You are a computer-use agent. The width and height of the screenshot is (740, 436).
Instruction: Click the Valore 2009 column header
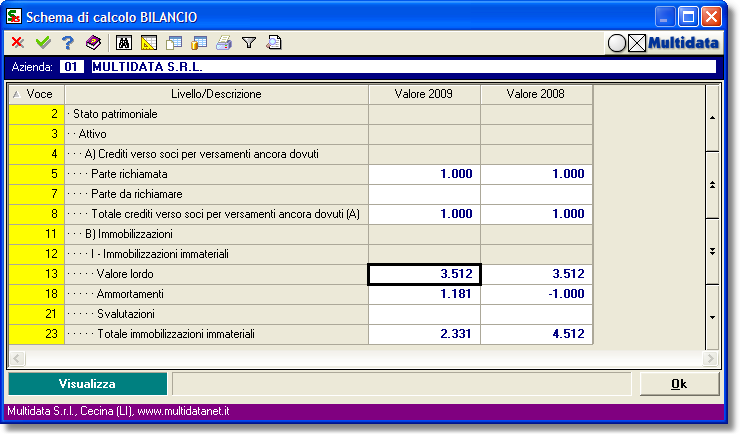point(424,94)
